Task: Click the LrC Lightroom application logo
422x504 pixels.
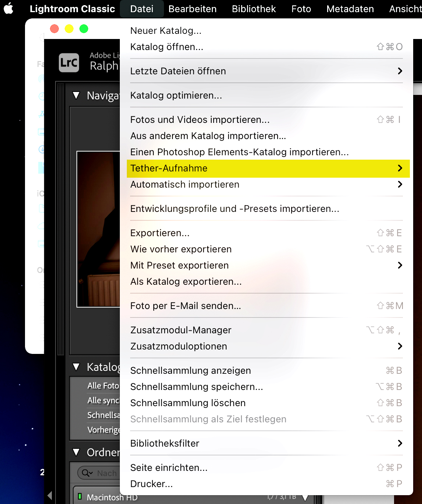Action: (69, 63)
